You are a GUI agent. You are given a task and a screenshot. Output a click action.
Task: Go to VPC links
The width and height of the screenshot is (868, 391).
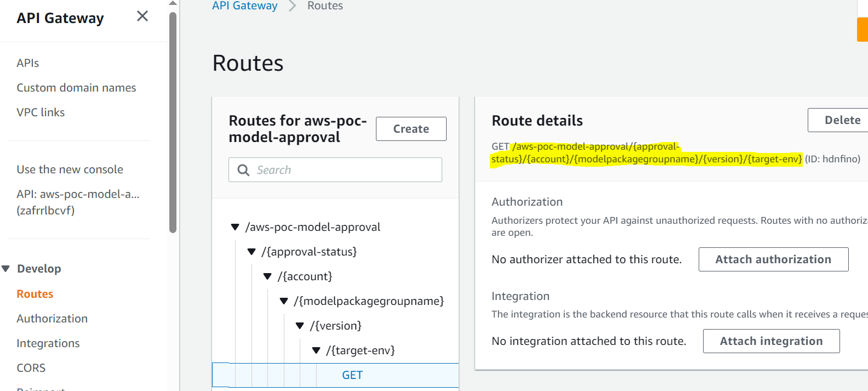41,112
